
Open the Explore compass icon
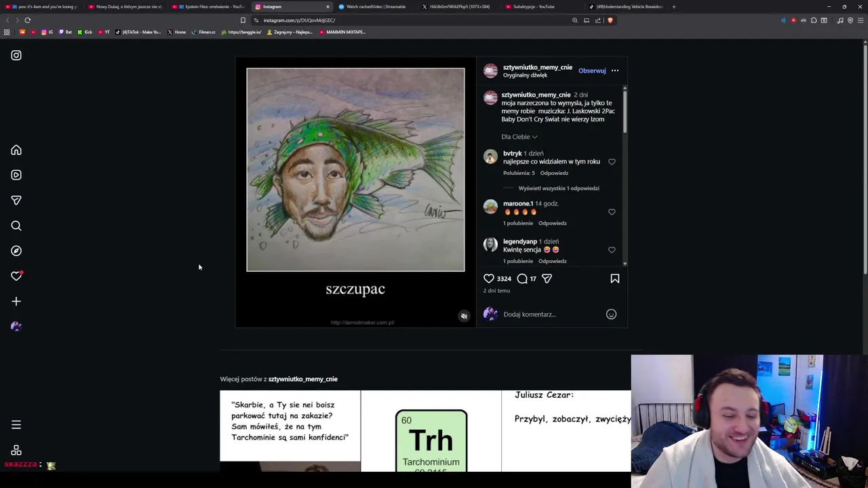[x=16, y=251]
